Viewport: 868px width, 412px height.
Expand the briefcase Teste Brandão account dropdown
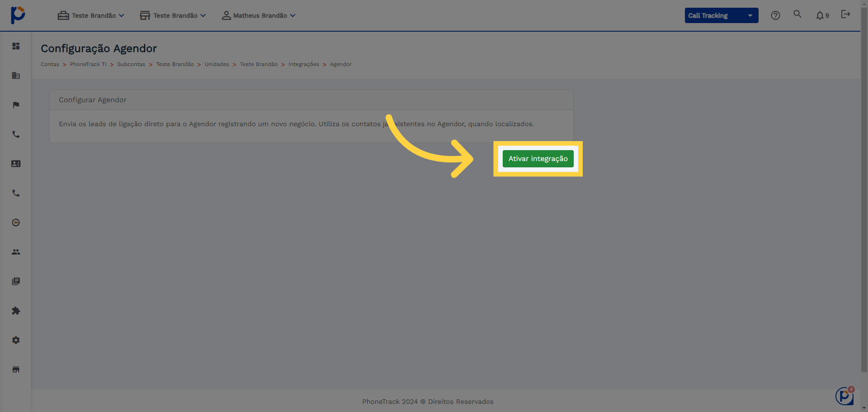click(91, 15)
